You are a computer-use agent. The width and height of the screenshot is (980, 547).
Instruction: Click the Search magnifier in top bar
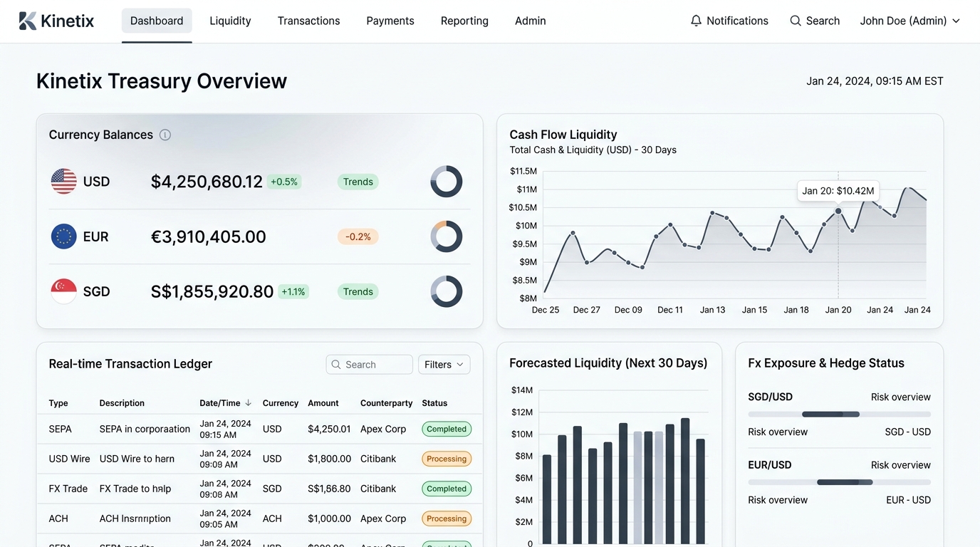coord(796,21)
